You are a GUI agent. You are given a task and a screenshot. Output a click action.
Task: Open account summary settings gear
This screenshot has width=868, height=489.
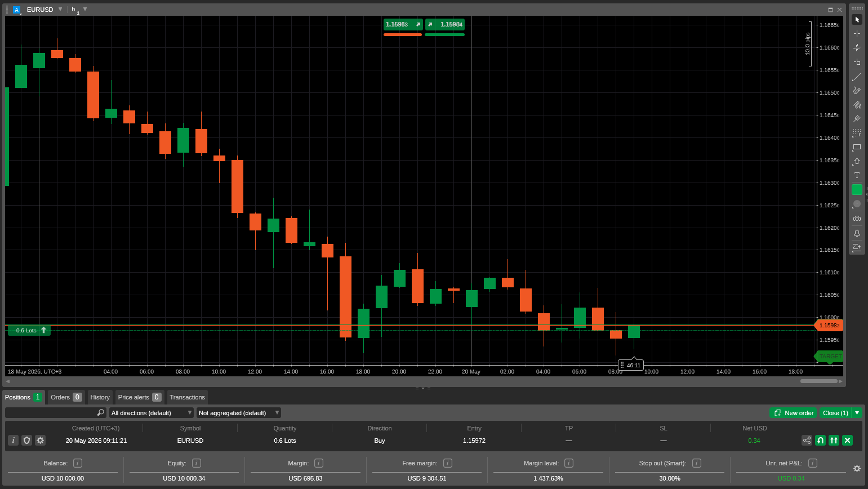pyautogui.click(x=857, y=469)
